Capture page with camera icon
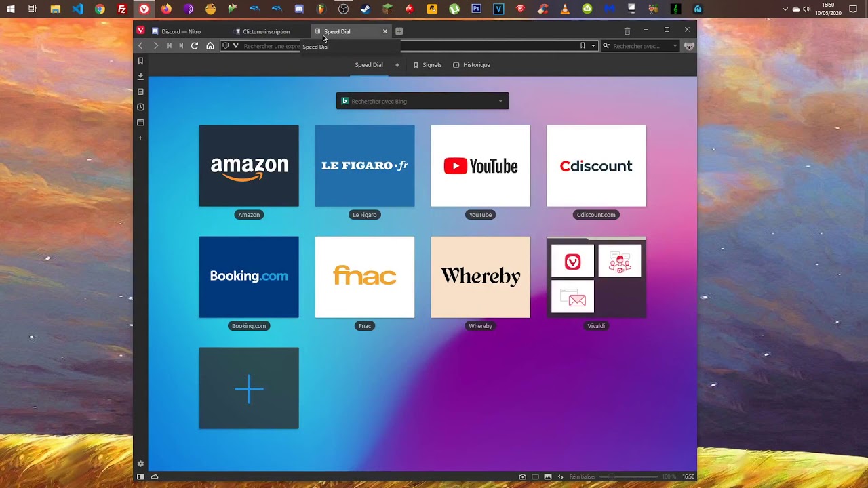The image size is (868, 488). 522,477
